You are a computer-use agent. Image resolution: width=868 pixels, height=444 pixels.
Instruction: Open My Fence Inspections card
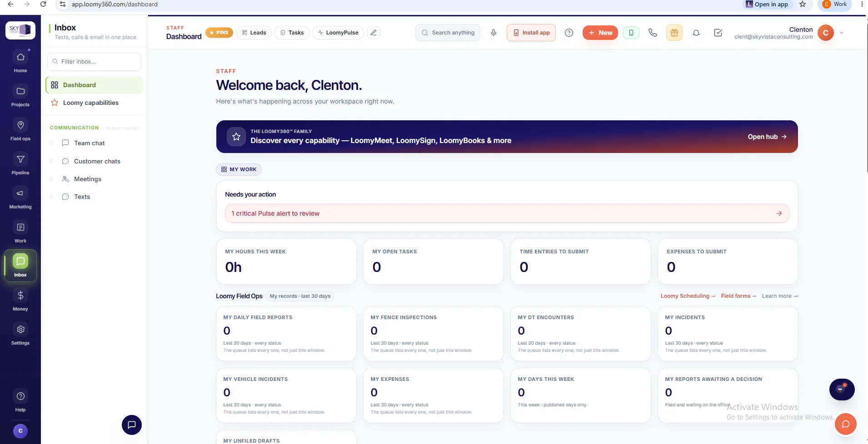pyautogui.click(x=434, y=334)
